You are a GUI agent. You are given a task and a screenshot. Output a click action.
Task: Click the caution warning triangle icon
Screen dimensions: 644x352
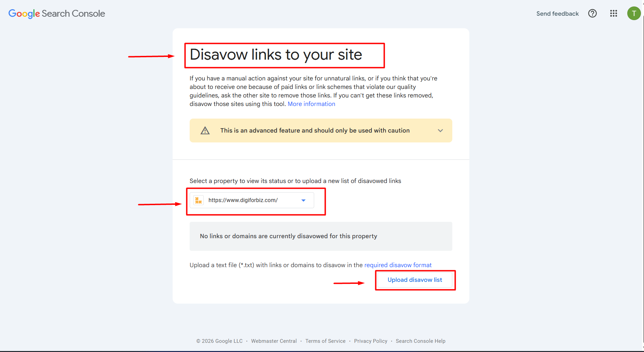pyautogui.click(x=205, y=131)
